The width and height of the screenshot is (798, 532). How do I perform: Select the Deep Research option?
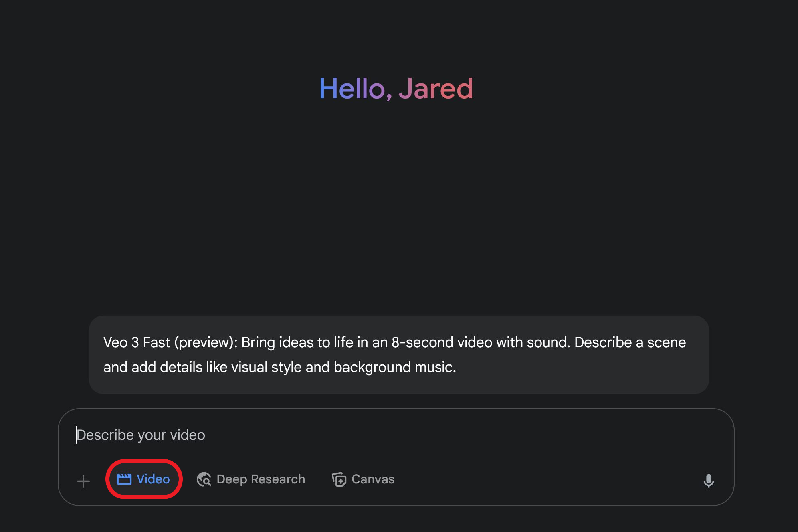[x=252, y=479]
